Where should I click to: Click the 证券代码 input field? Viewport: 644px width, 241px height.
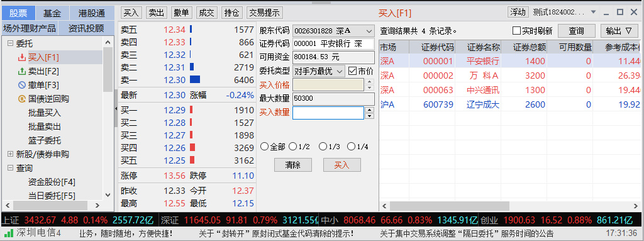pyautogui.click(x=333, y=43)
